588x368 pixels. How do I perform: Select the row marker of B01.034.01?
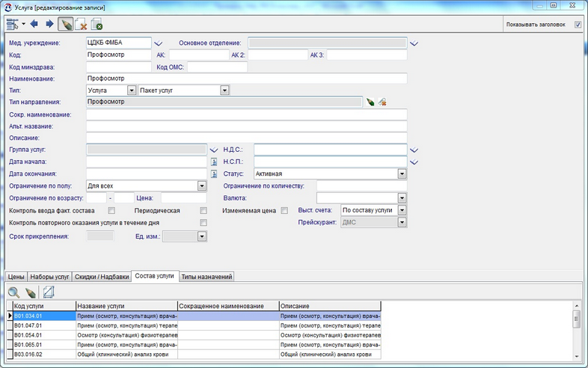[10, 316]
